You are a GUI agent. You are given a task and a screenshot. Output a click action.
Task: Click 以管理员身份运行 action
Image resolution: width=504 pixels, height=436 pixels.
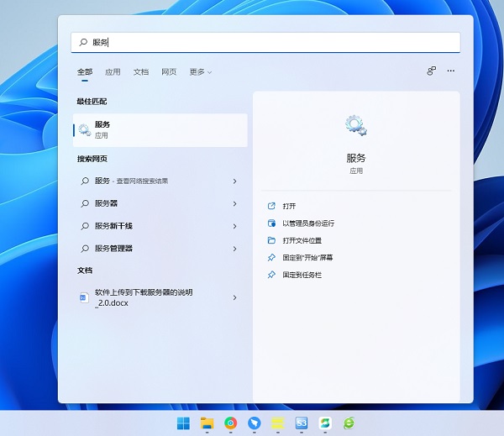click(308, 223)
